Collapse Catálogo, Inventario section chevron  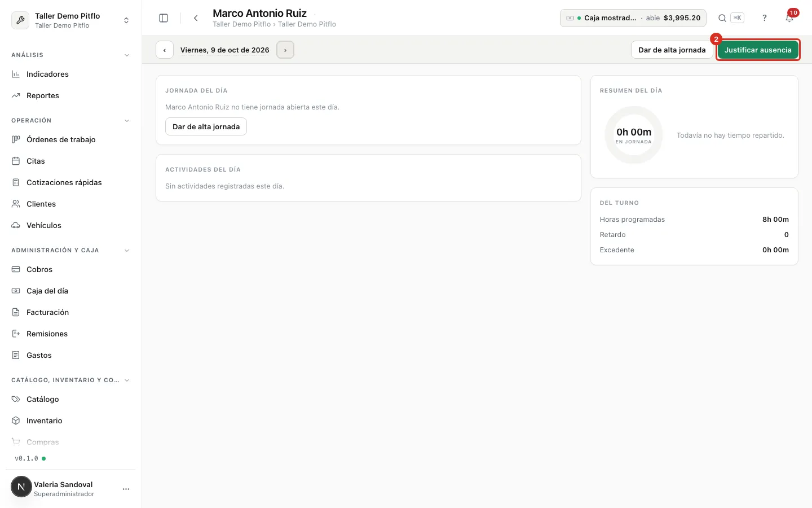[x=127, y=380]
